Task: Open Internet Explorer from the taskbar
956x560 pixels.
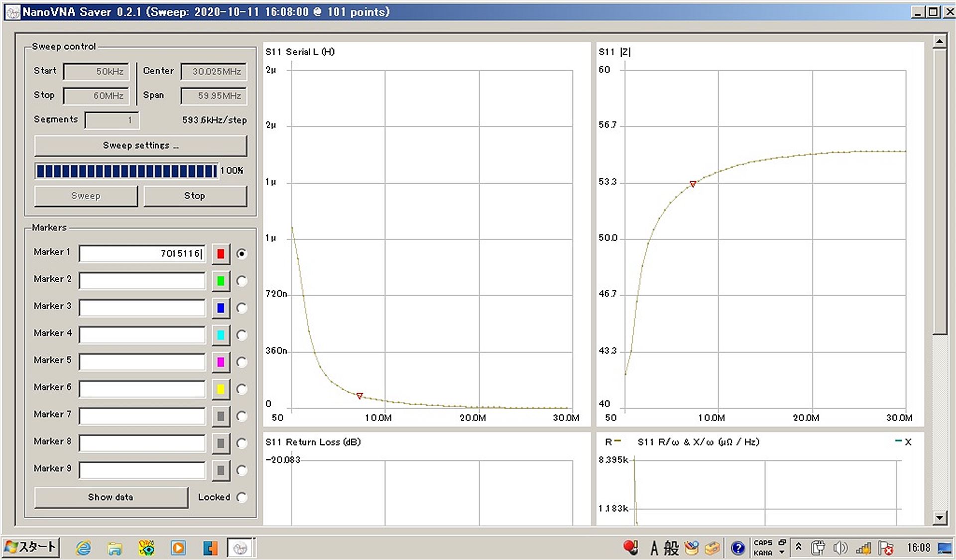Action: coord(83,548)
